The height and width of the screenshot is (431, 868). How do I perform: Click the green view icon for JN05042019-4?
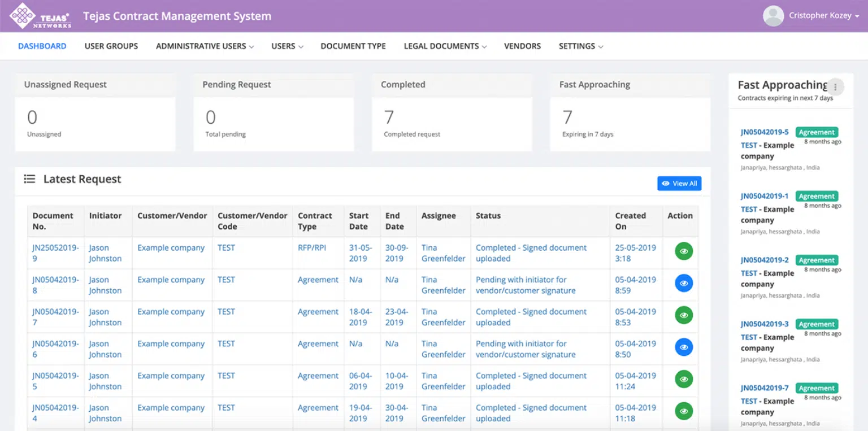pos(683,411)
